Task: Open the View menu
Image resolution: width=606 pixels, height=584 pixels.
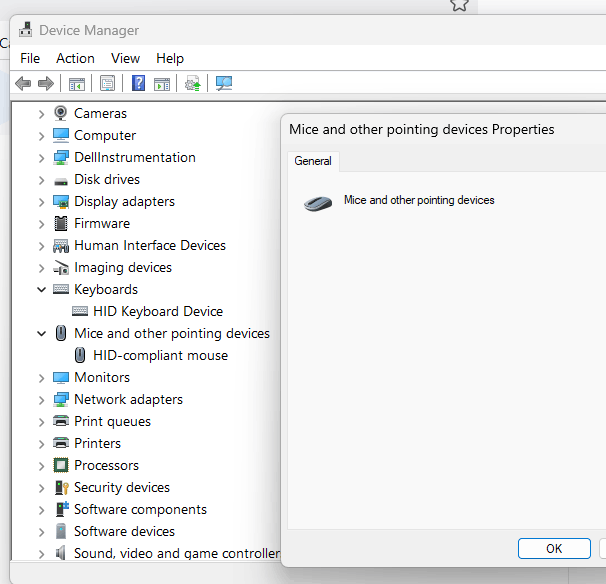Action: [125, 58]
